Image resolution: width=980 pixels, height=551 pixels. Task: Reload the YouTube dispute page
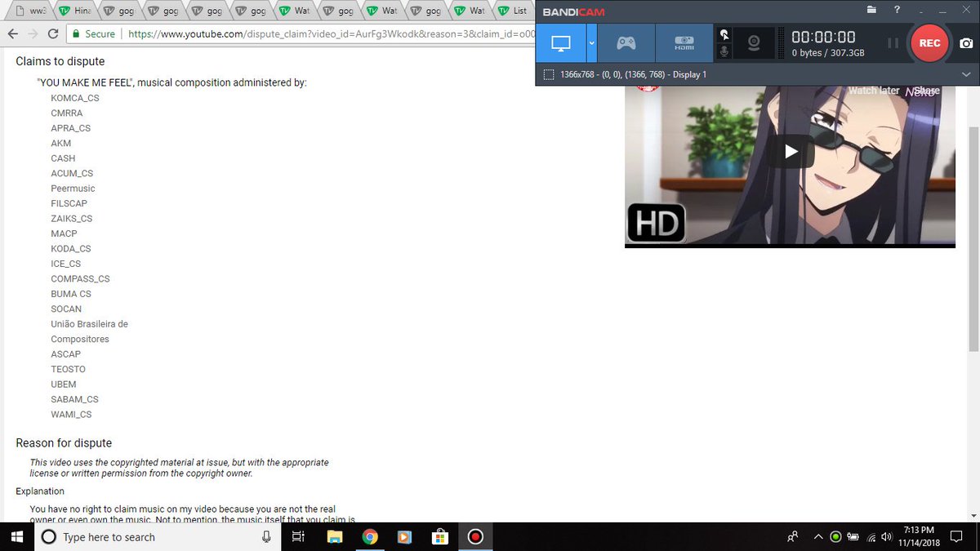(x=53, y=33)
